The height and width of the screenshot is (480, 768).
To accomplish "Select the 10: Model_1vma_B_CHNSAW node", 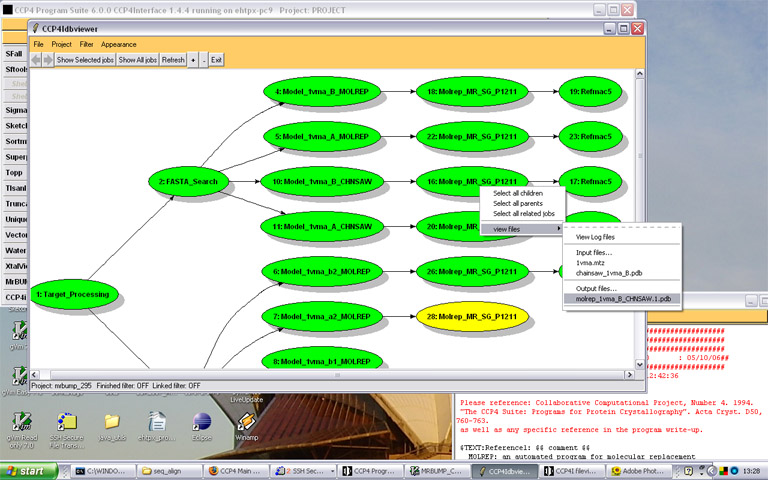I will [322, 182].
